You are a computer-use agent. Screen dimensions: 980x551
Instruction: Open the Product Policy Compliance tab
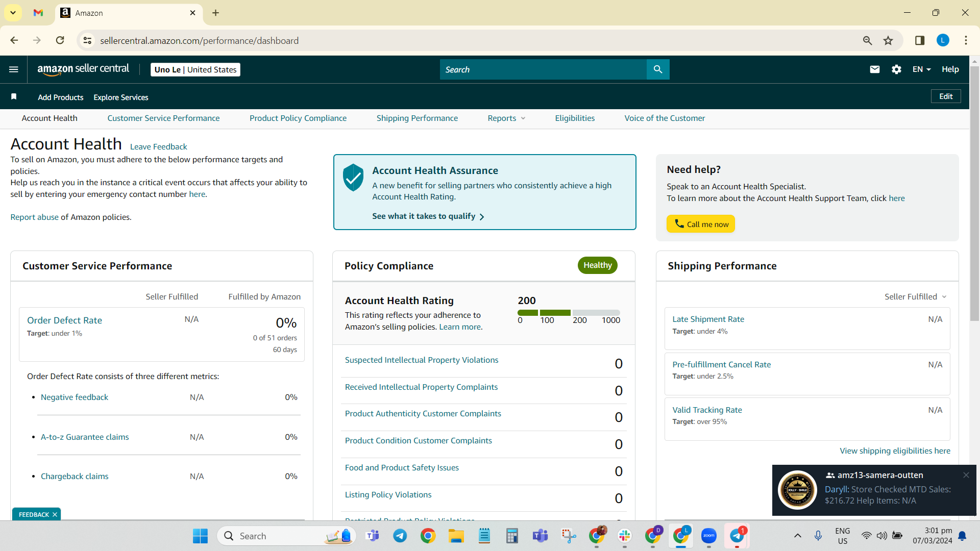tap(298, 118)
